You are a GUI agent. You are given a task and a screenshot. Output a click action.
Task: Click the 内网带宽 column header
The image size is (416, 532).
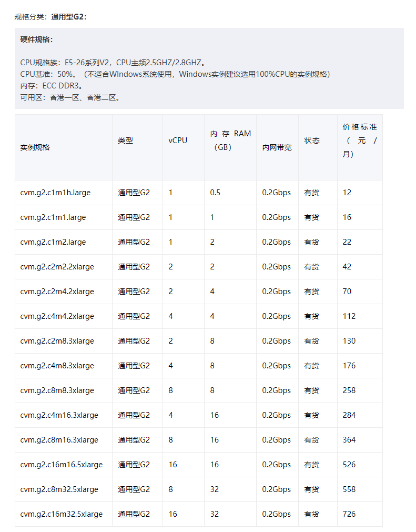tap(277, 147)
